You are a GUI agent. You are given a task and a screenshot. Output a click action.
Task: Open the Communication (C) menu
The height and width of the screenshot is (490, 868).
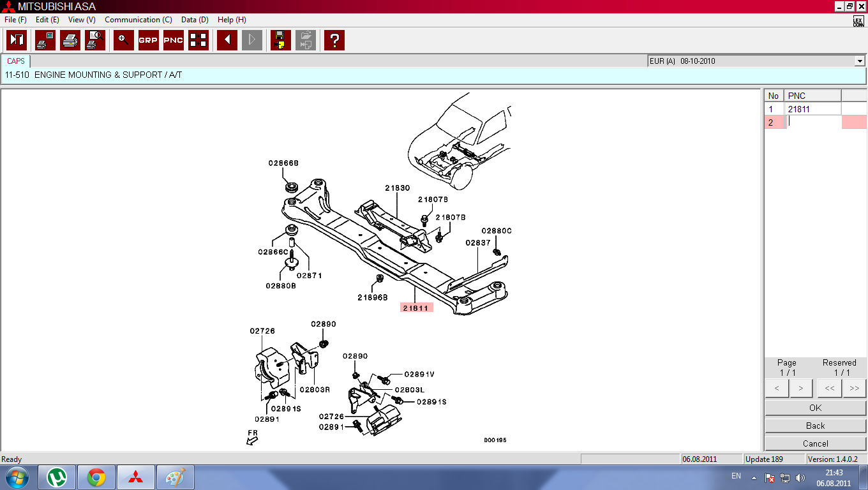[138, 20]
